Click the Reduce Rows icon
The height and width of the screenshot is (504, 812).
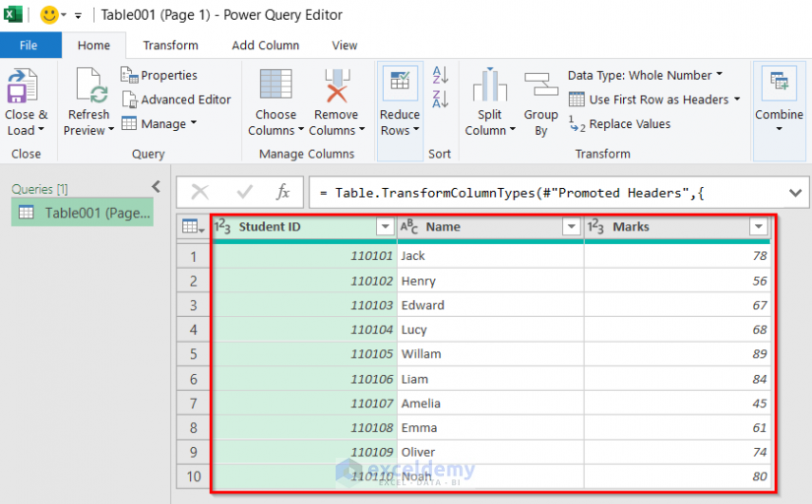[x=400, y=82]
